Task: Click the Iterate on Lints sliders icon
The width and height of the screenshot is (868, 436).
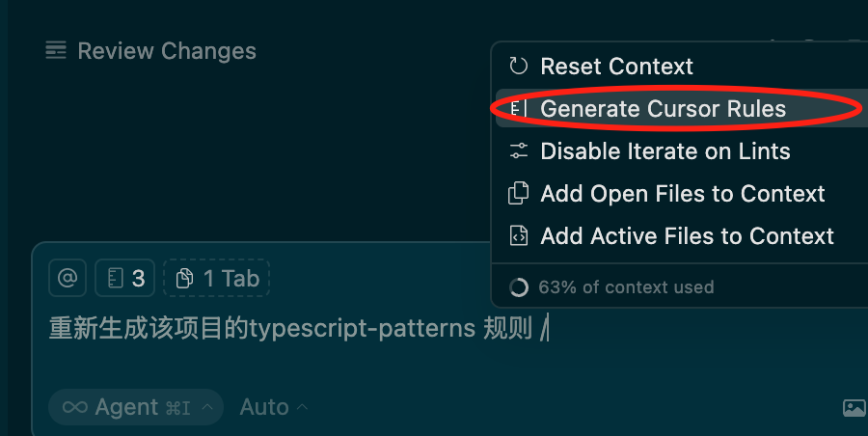Action: pos(519,151)
